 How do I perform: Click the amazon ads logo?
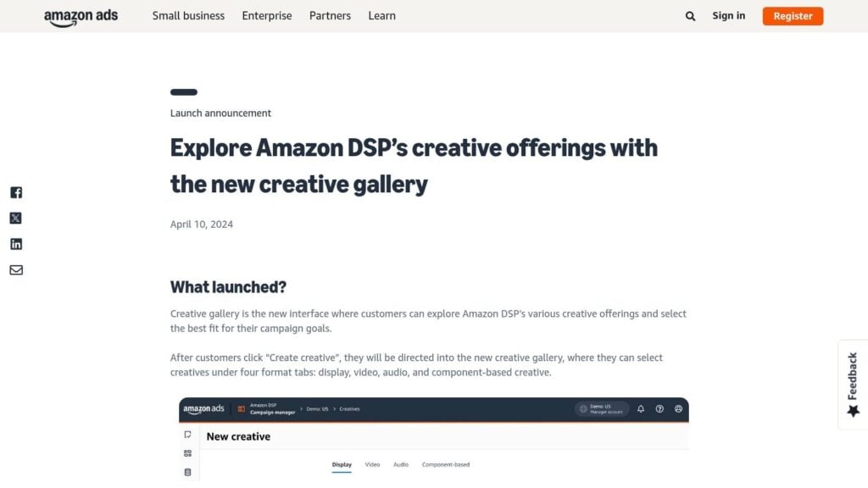(x=81, y=15)
